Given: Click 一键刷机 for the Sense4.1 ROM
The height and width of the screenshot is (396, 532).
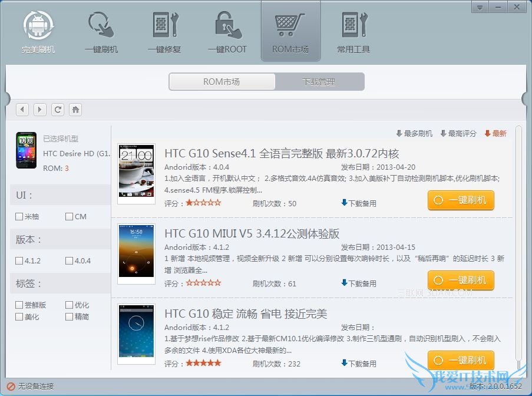Looking at the screenshot, I should click(x=461, y=200).
